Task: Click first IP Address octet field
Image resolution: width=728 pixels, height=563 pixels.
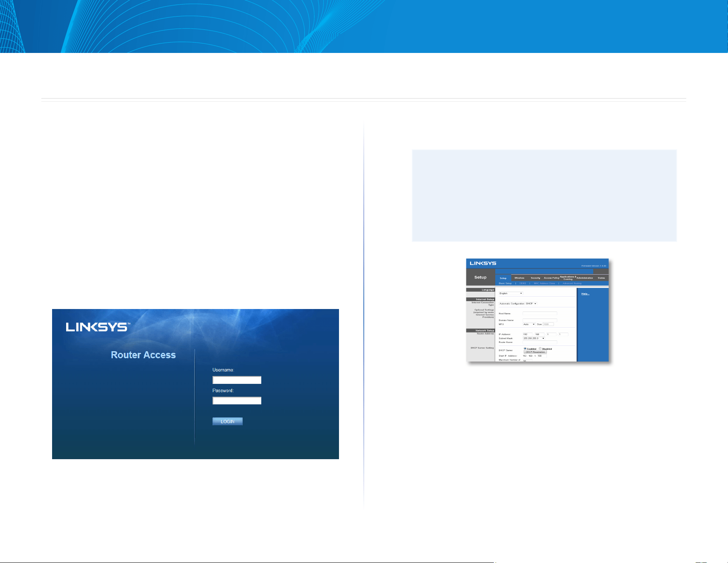Action: [528, 334]
